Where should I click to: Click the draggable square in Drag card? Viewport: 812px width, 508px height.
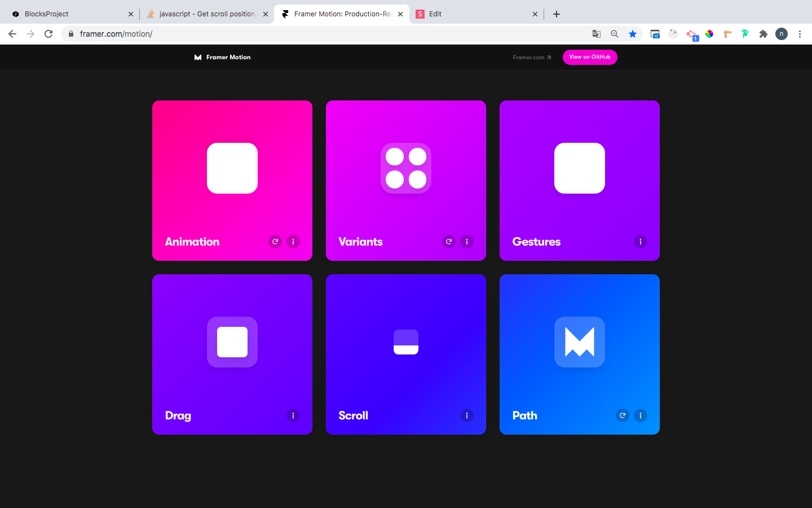232,342
